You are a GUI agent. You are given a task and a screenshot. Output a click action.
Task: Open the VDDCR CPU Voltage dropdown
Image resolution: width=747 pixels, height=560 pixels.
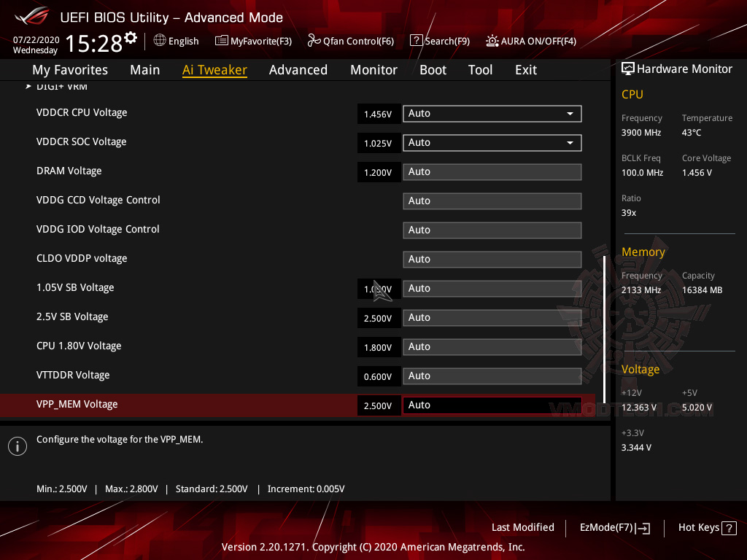tap(569, 114)
